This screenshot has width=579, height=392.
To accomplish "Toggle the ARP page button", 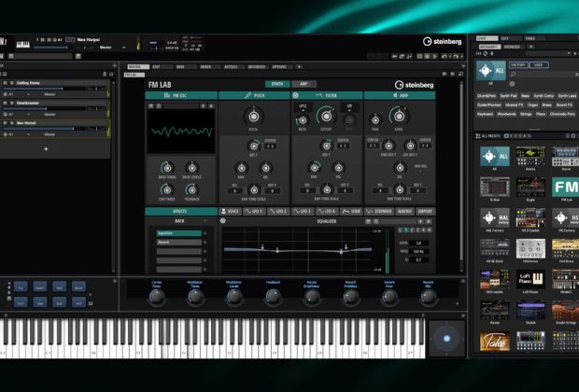I will tap(304, 84).
